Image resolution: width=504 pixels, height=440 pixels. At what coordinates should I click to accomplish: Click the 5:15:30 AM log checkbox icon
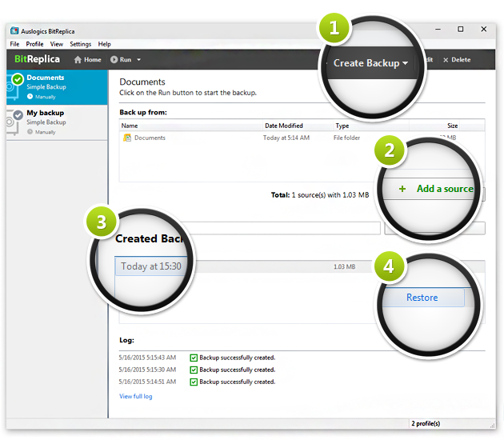point(194,370)
